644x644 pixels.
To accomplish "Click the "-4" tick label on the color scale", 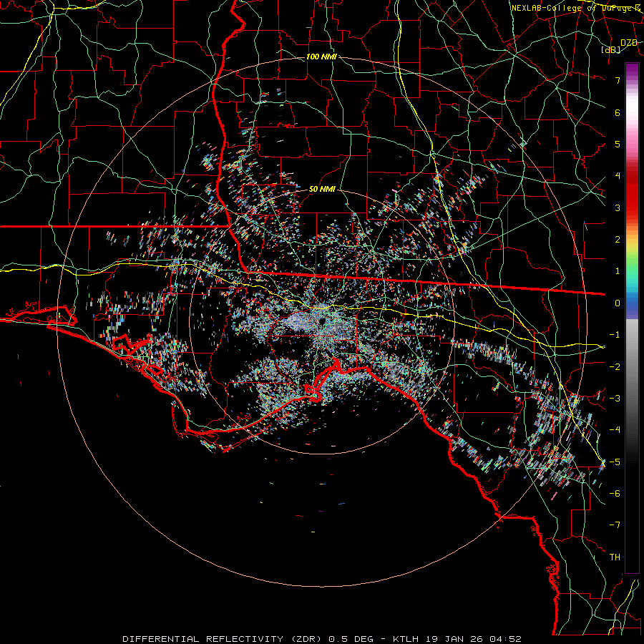I will tap(615, 429).
